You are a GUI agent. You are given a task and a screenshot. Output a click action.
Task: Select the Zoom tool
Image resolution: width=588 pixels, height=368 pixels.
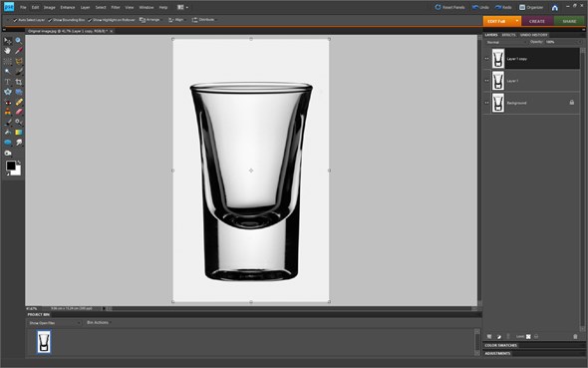pos(18,41)
